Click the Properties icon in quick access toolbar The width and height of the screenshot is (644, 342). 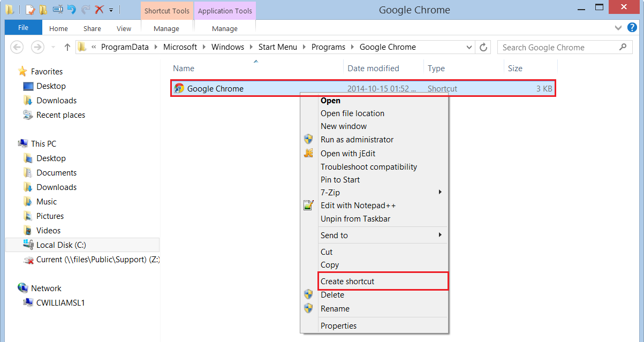click(x=30, y=10)
